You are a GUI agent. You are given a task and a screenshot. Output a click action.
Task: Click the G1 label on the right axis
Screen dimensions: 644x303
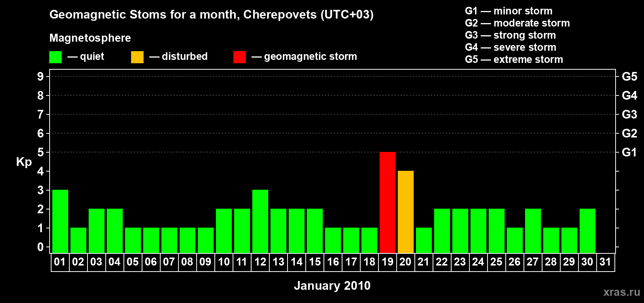(629, 152)
